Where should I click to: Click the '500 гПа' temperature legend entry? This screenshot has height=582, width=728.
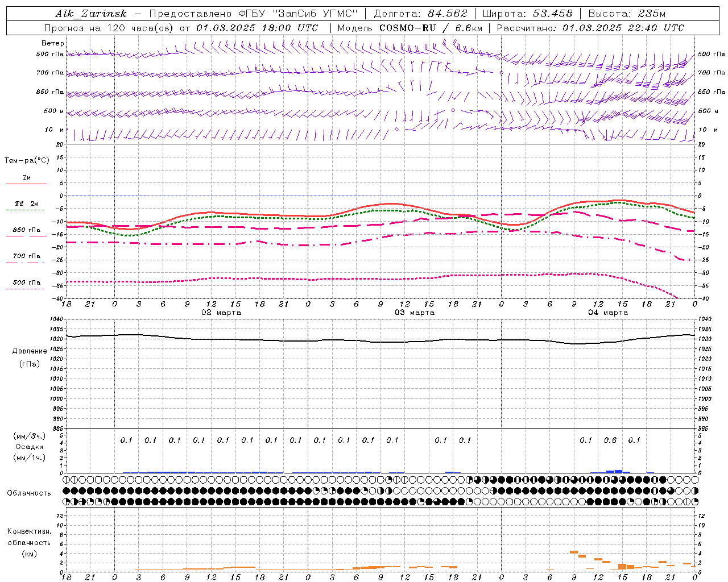click(x=27, y=282)
